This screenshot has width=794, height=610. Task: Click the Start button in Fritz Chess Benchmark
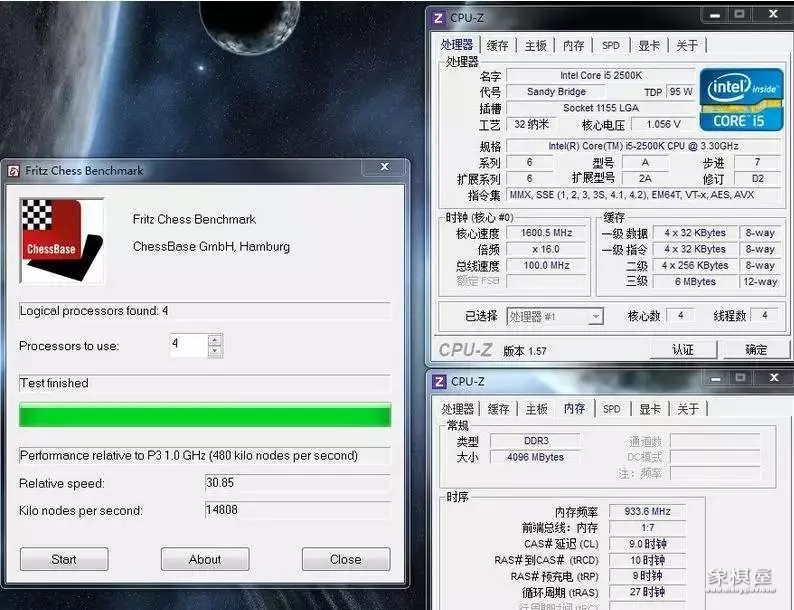point(64,559)
